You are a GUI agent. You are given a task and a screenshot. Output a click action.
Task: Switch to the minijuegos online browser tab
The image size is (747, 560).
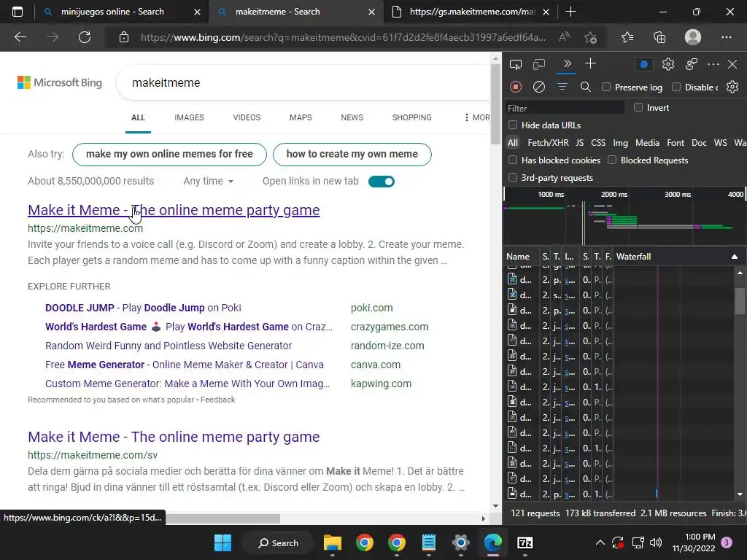point(113,12)
